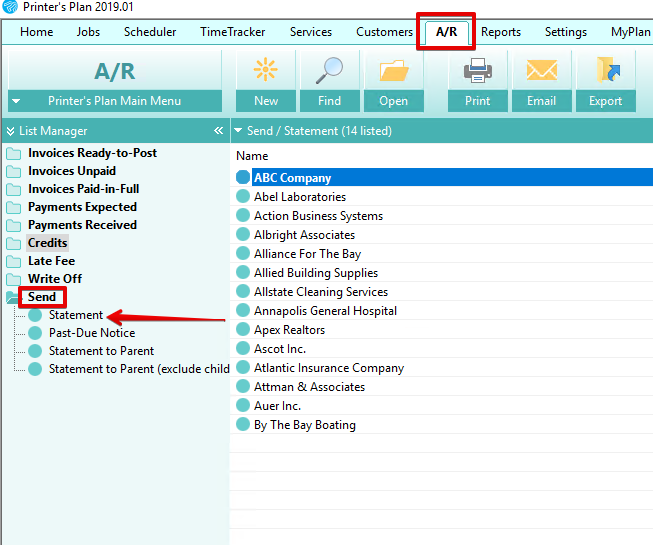The width and height of the screenshot is (653, 545).
Task: Collapse the List Manager panel with double chevron
Action: [218, 131]
